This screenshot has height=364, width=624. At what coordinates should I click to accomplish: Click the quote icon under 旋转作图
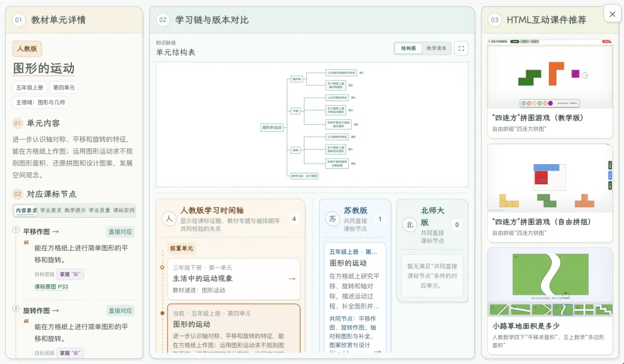point(26,321)
